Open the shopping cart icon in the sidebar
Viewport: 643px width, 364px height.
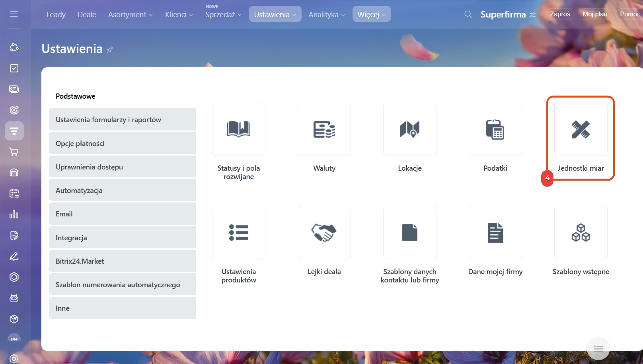click(14, 152)
